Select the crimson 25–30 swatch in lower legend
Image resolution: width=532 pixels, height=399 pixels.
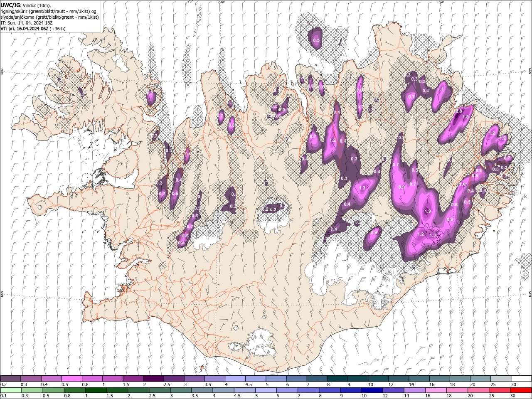(499, 390)
